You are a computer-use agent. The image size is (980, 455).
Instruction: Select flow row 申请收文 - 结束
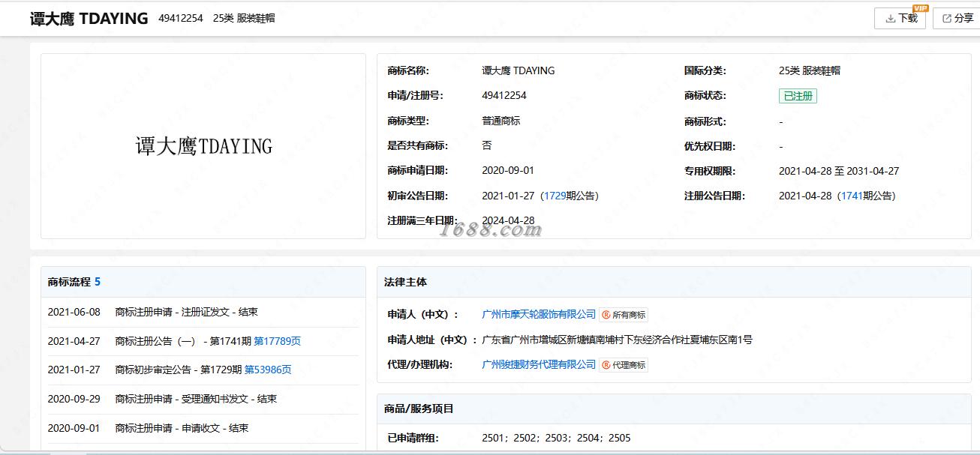[203, 428]
